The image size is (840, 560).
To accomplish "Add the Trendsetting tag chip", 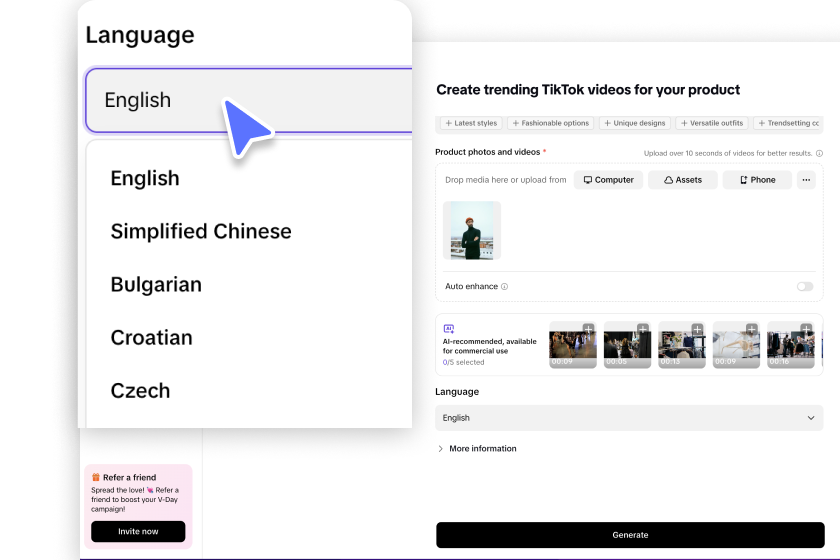I will [x=788, y=123].
